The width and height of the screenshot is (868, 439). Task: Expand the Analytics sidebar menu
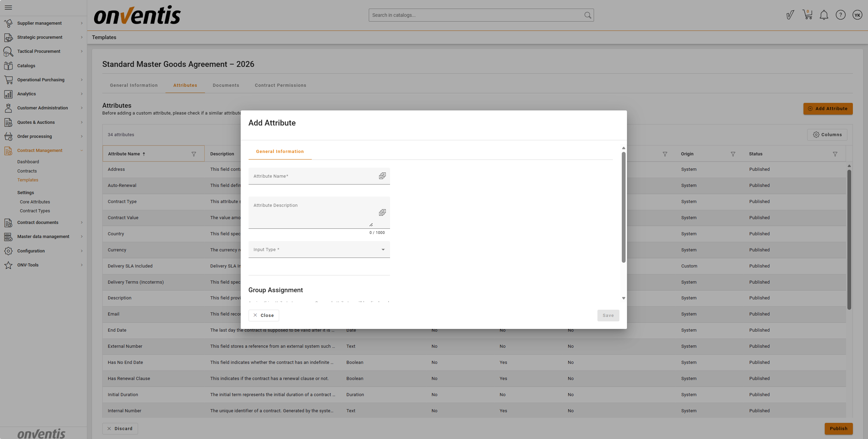[27, 94]
